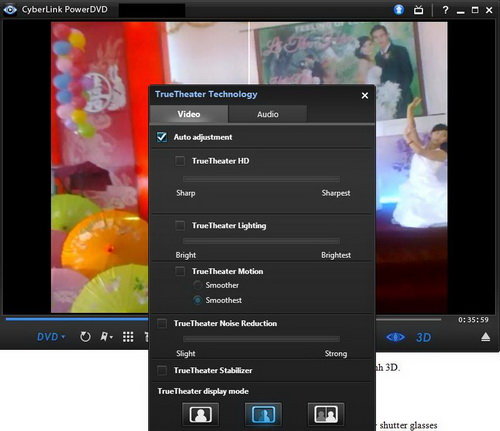Enable the TrueTheater Lighting checkbox
The image size is (500, 431).
pos(180,226)
